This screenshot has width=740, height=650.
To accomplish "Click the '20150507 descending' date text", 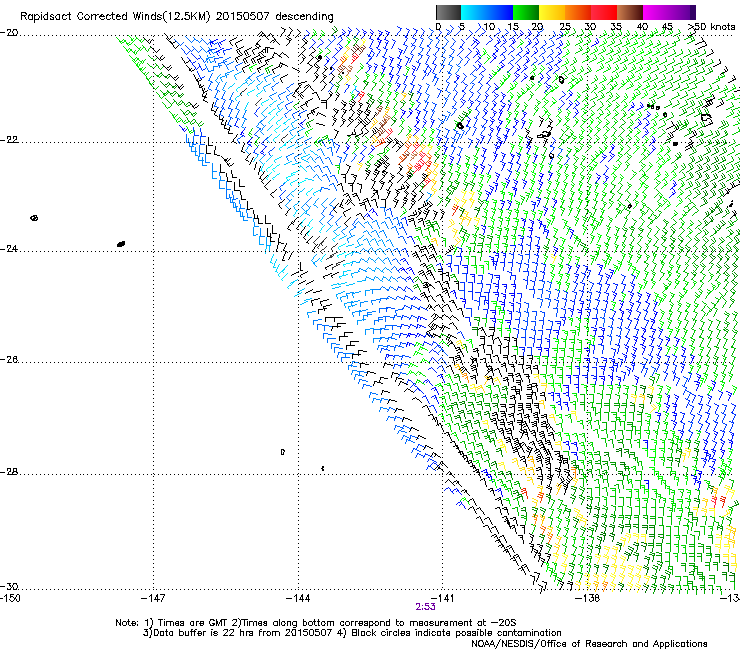I will (274, 17).
